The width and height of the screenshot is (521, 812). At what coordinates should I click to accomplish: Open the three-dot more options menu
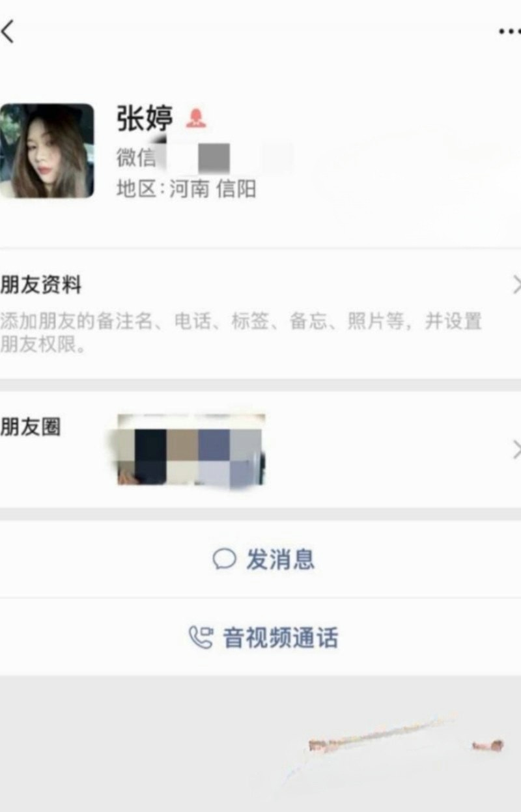tap(509, 31)
